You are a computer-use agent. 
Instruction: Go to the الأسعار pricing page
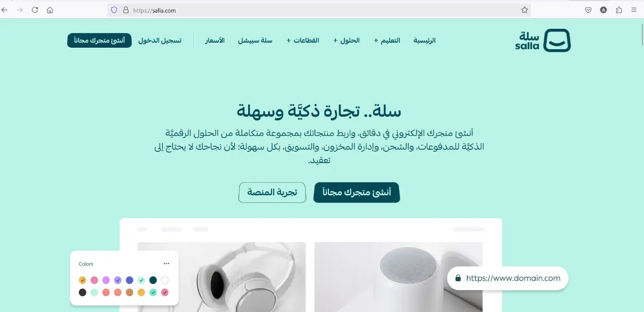(215, 41)
